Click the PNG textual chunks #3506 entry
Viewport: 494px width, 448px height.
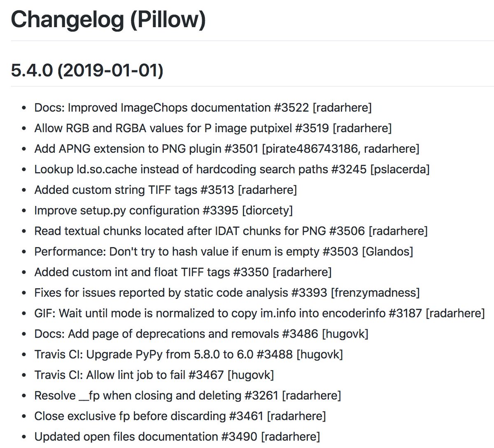[231, 231]
